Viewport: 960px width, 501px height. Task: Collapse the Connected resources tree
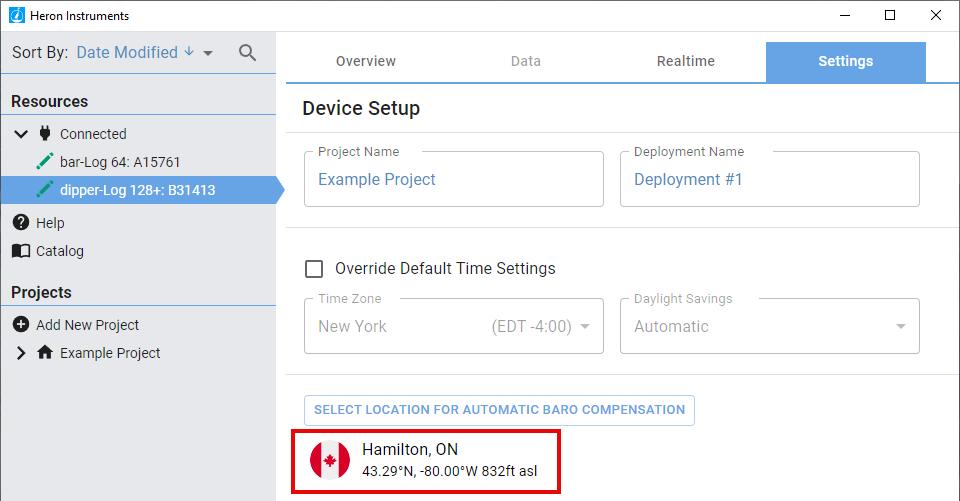(21, 133)
